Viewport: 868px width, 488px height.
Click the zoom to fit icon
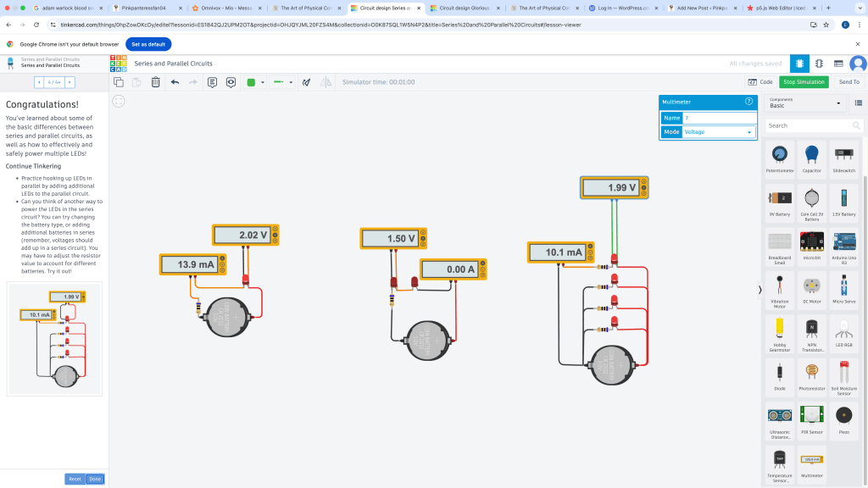(119, 101)
